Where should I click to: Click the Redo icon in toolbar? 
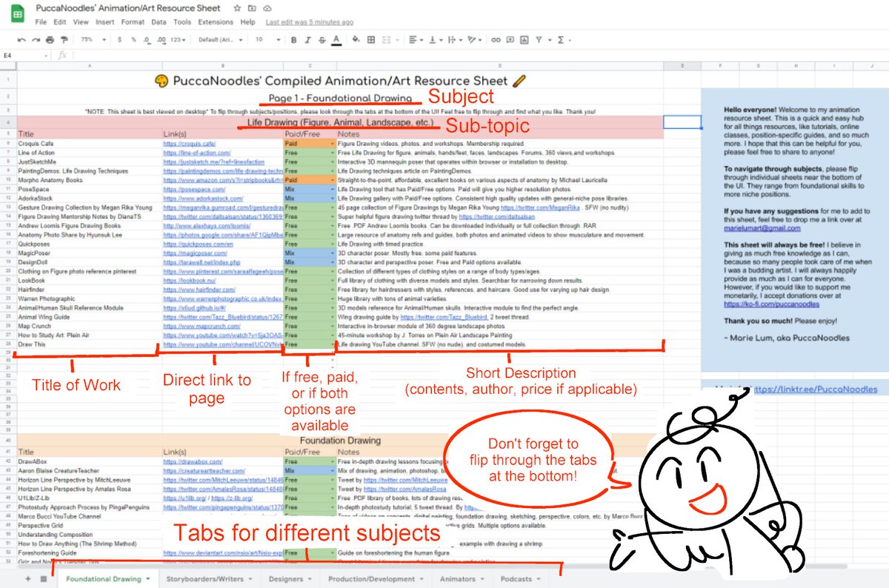36,39
